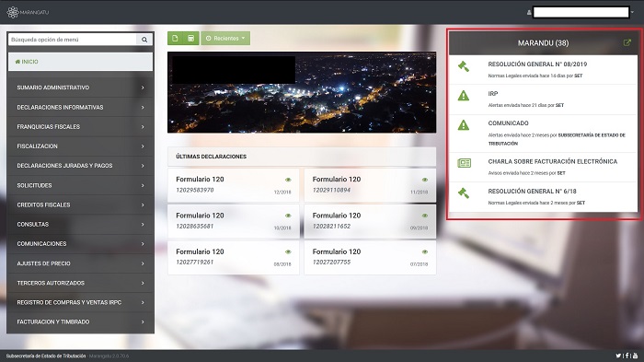Screen dimensions: 644x362
Task: Click the Marangatu logo in header
Action: (x=28, y=12)
